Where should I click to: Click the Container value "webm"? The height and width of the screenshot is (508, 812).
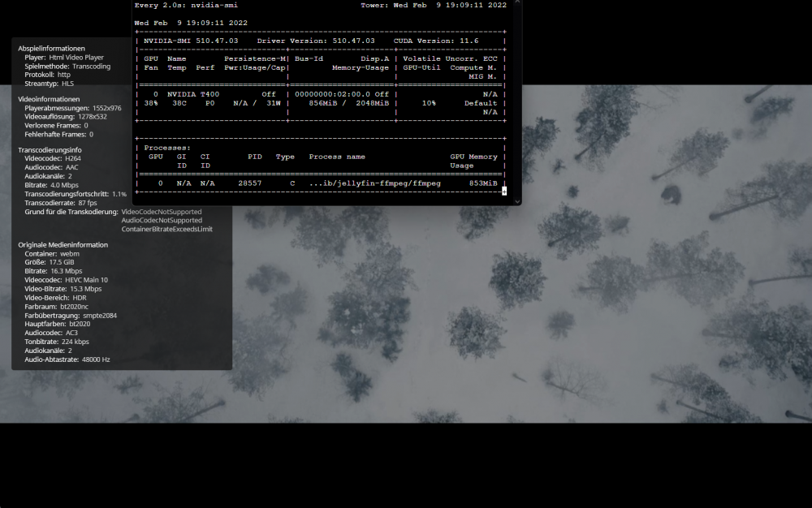pyautogui.click(x=69, y=253)
